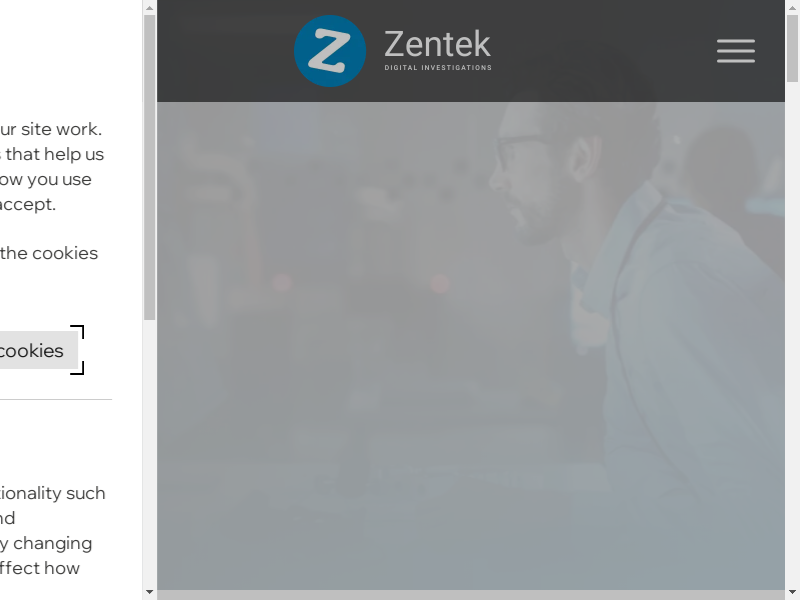This screenshot has width=800, height=600.
Task: Click the horizontal scrollbar under the hero image
Action: [x=471, y=595]
